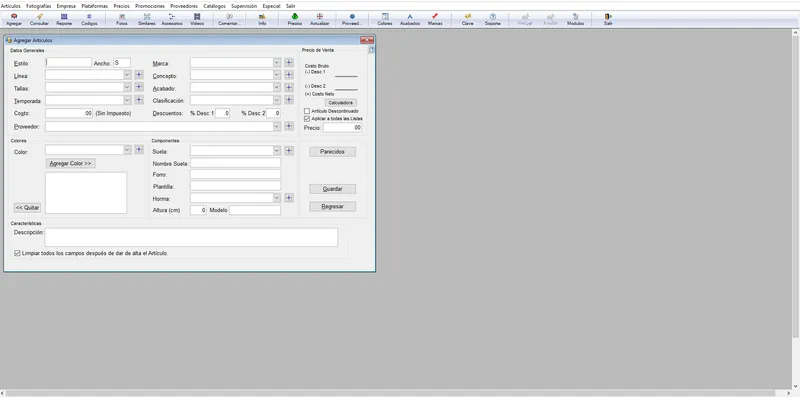Add a new Temporada with plus button
This screenshot has width=800, height=397.
(139, 100)
